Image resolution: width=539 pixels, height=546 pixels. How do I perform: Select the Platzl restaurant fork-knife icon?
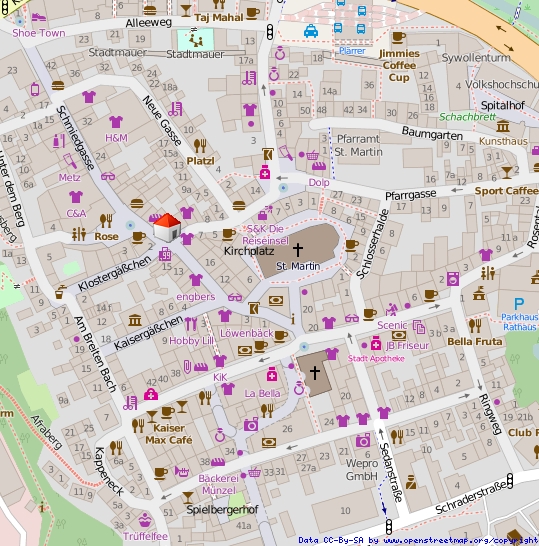point(200,146)
